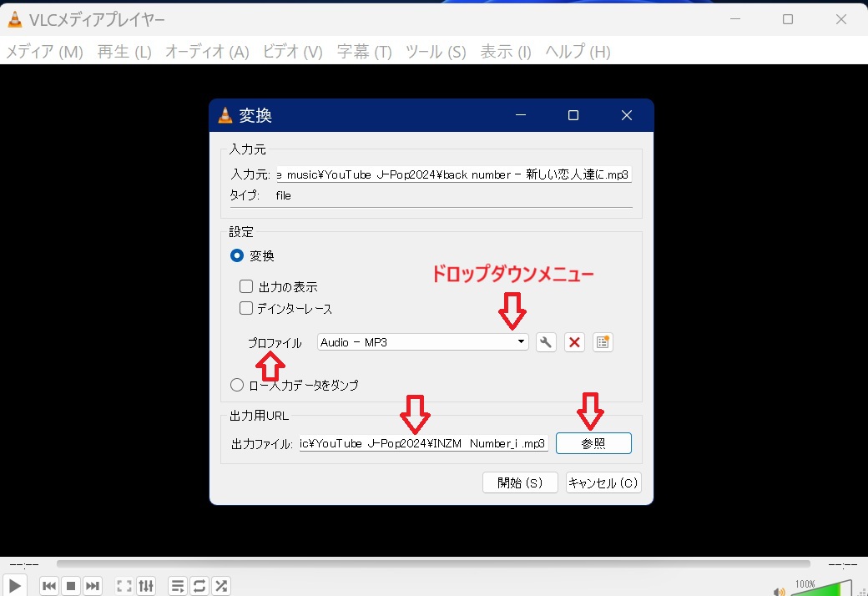Open 再生 (L) menu
The width and height of the screenshot is (868, 596).
pyautogui.click(x=124, y=52)
